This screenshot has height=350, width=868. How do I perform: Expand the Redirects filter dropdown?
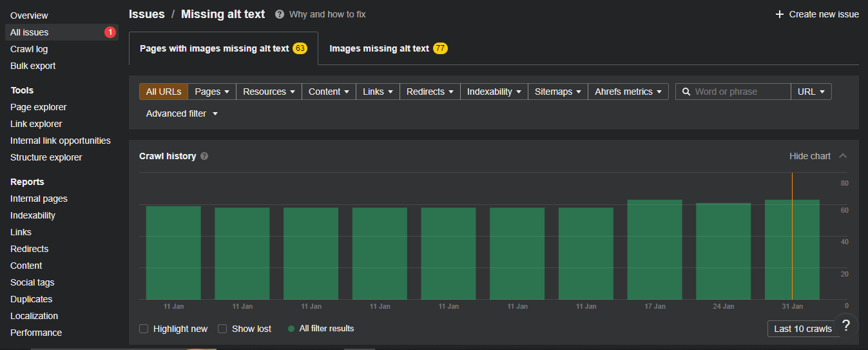pos(430,92)
